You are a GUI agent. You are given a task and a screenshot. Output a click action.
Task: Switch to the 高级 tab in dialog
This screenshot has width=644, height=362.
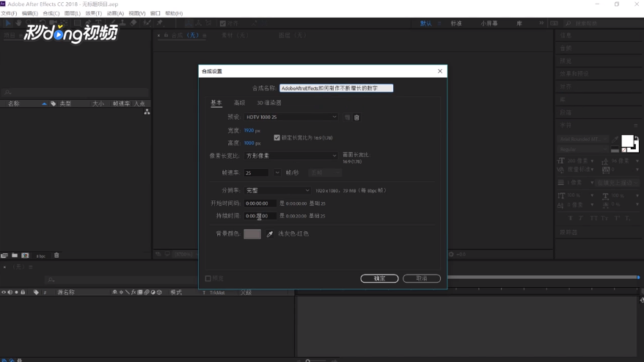tap(239, 103)
